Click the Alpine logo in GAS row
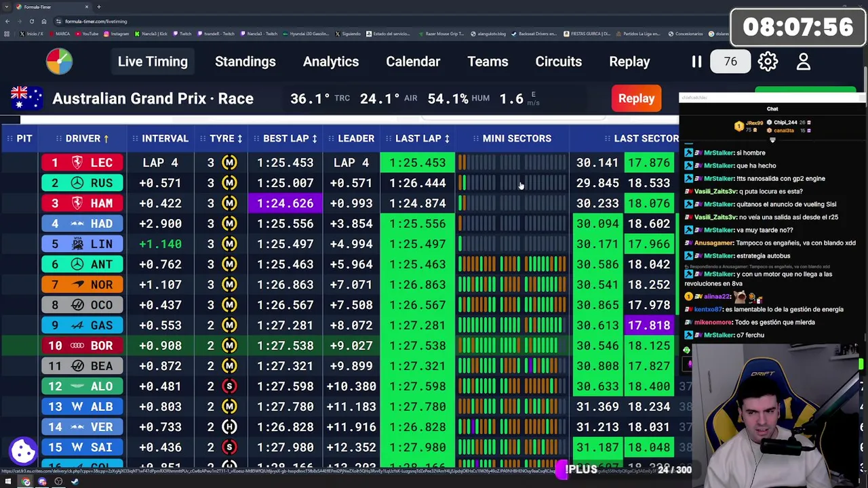The width and height of the screenshot is (868, 488). (77, 325)
